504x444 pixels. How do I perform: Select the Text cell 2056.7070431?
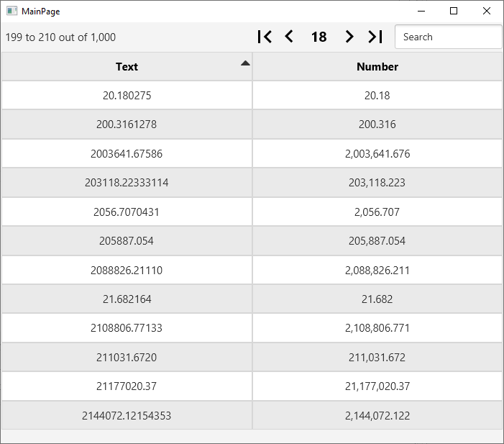[127, 212]
